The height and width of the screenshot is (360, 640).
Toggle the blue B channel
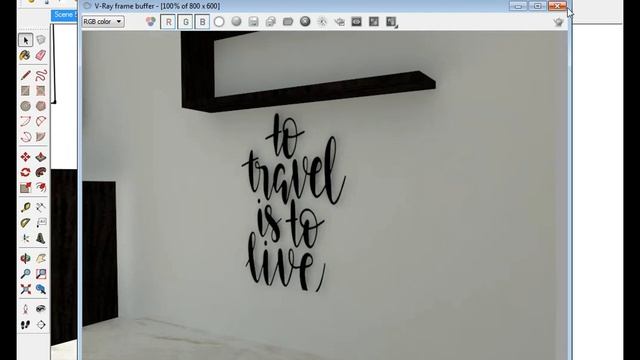pyautogui.click(x=202, y=22)
